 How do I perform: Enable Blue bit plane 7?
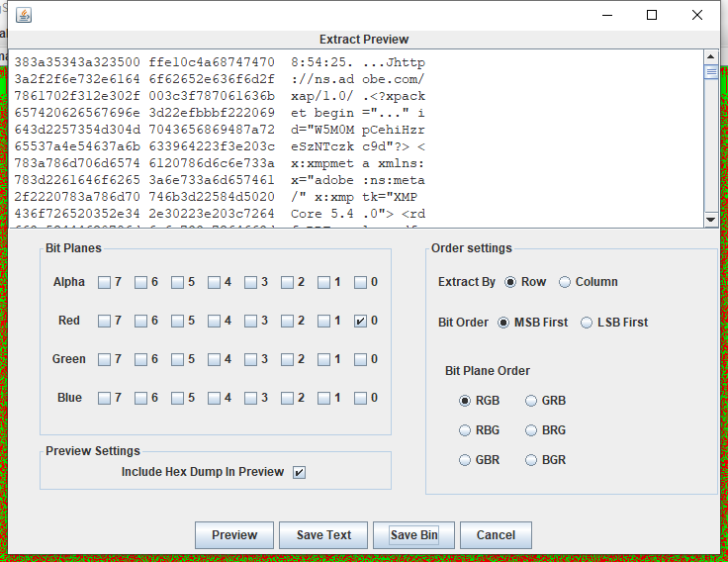pyautogui.click(x=104, y=398)
